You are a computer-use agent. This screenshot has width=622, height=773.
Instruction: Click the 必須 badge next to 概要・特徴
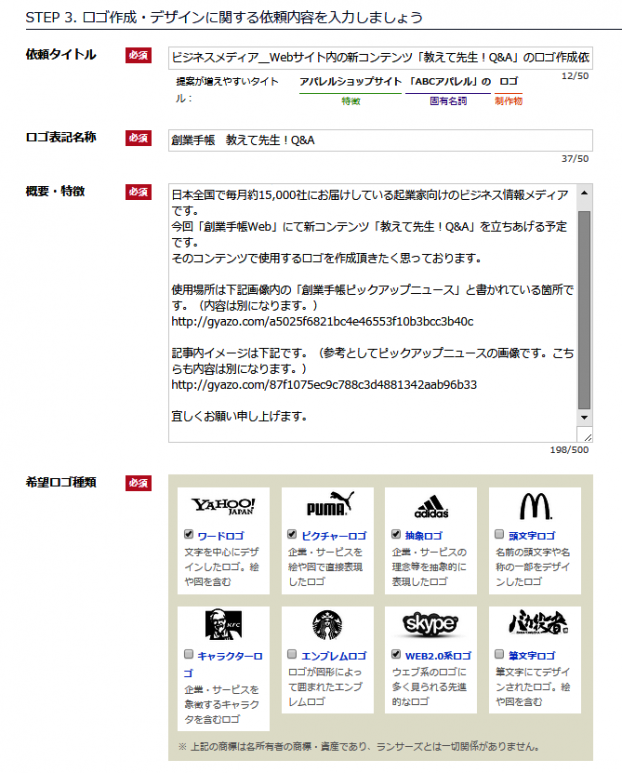[x=138, y=192]
